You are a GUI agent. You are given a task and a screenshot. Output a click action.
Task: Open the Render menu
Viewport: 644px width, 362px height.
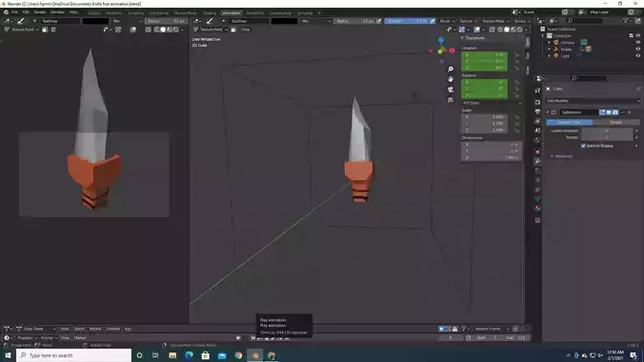pos(40,12)
